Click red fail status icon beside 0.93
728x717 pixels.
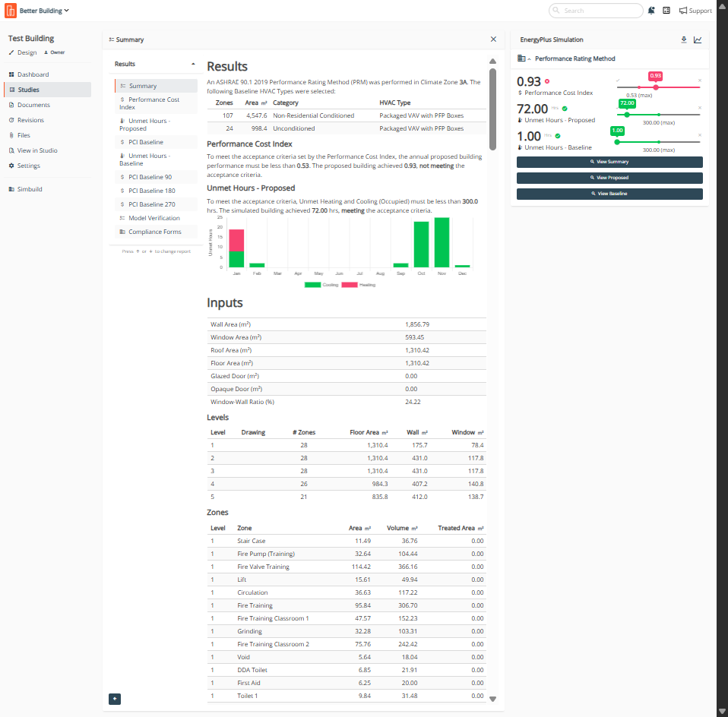547,81
